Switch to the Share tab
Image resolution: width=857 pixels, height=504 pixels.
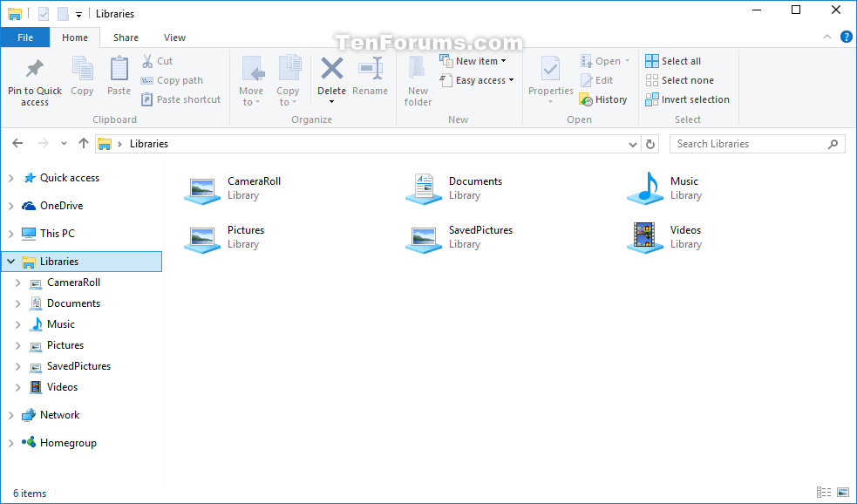pos(125,37)
